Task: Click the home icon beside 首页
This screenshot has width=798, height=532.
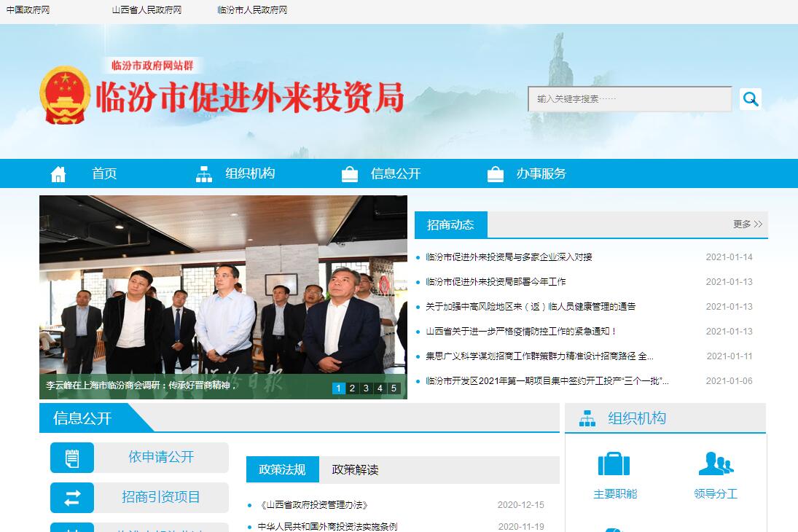Action: [58, 174]
